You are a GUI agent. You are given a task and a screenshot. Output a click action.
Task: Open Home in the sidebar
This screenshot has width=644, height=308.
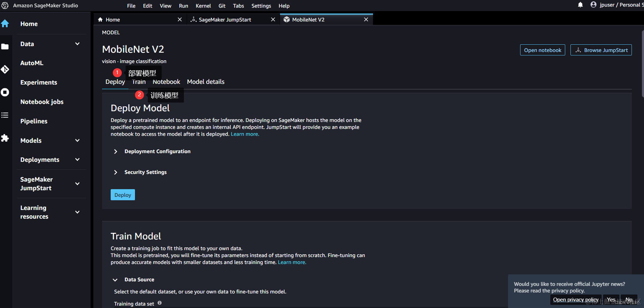click(x=29, y=24)
